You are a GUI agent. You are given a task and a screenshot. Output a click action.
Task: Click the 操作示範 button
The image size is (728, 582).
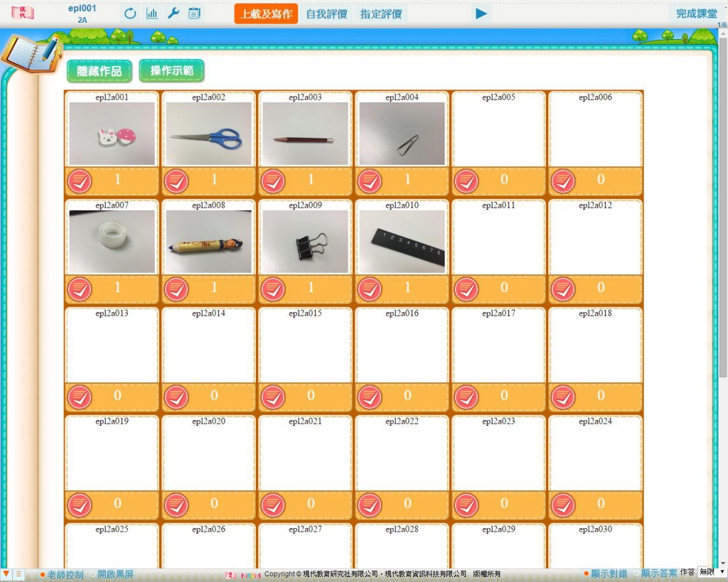172,70
